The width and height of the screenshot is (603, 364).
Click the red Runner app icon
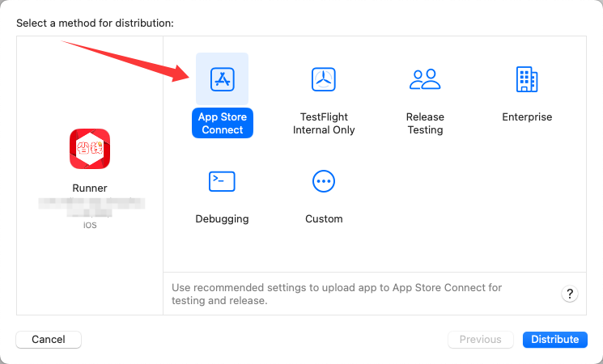click(90, 149)
